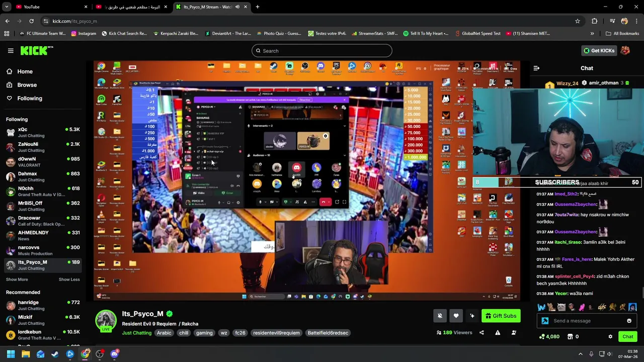Collapse the chat panel with arrow icon
The width and height of the screenshot is (644, 362).
(536, 68)
